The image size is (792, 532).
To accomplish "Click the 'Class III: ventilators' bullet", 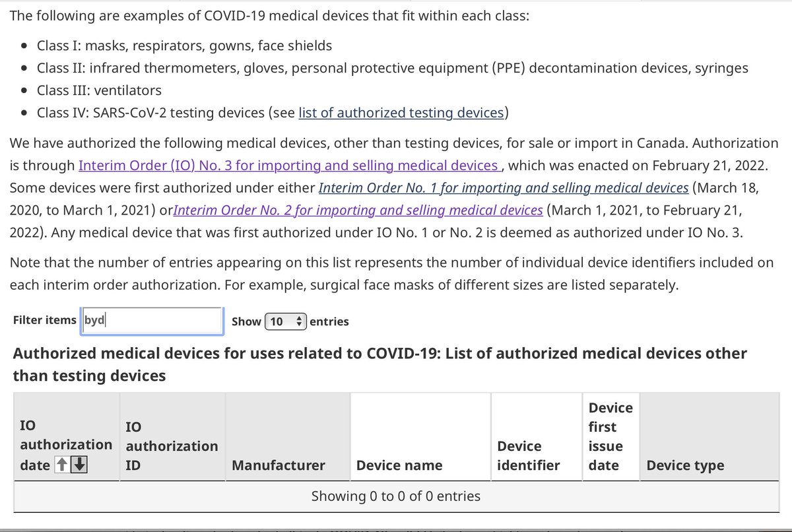I will pyautogui.click(x=99, y=90).
